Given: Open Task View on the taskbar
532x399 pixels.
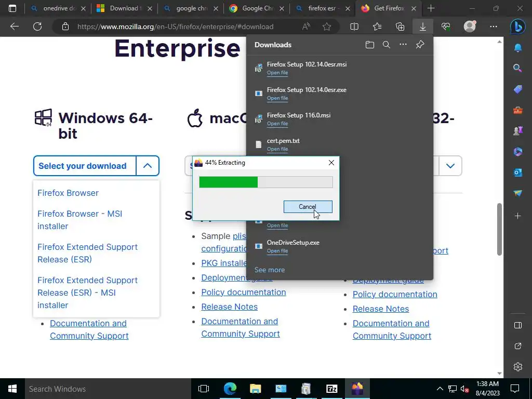Looking at the screenshot, I should coord(204,389).
